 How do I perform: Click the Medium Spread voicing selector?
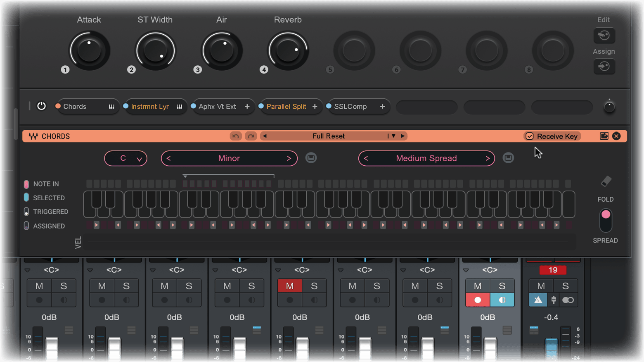[x=426, y=158]
